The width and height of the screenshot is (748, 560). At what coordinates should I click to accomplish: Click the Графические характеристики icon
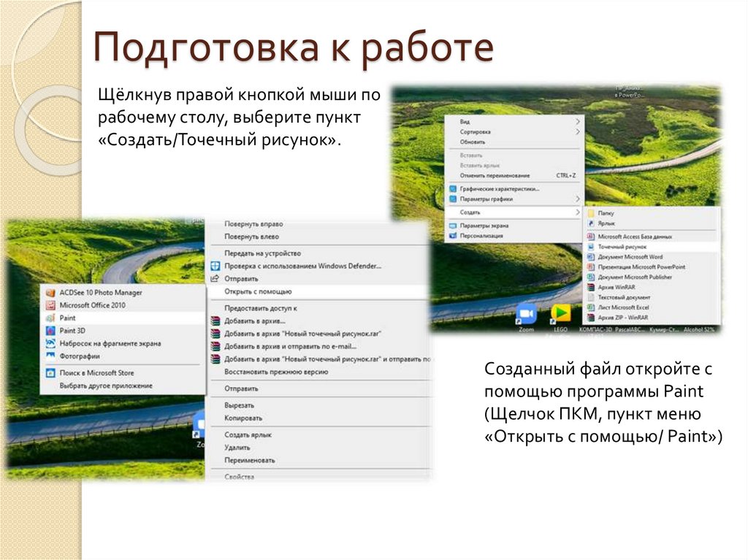point(453,189)
